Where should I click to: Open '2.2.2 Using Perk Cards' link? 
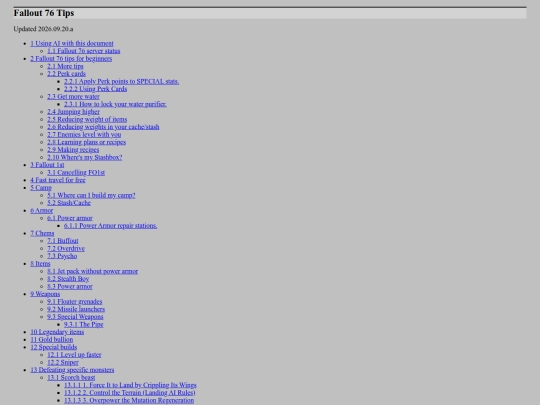point(95,89)
